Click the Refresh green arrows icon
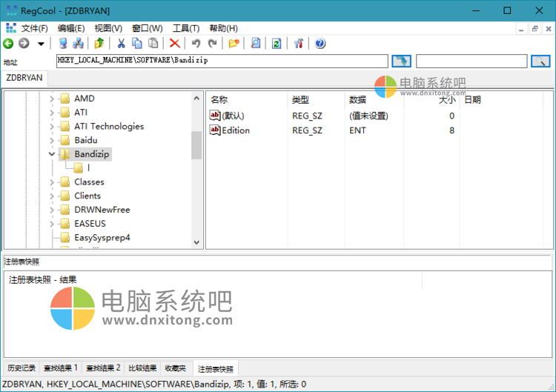 pyautogui.click(x=277, y=44)
